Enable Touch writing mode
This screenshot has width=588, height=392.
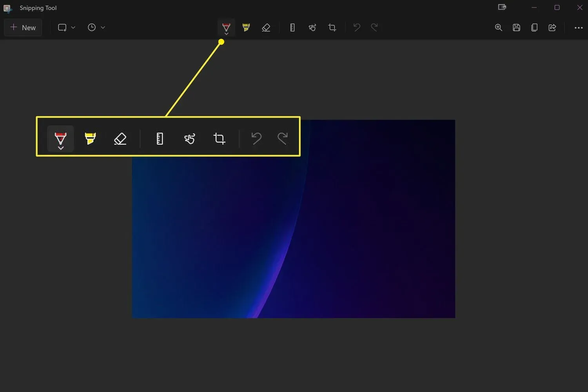(x=312, y=27)
